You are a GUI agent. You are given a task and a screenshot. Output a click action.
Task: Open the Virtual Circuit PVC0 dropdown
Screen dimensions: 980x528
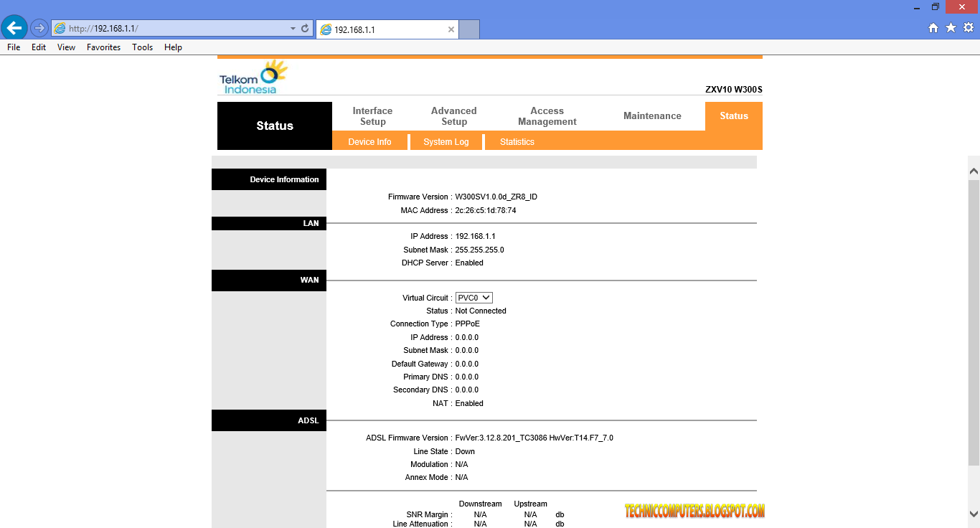click(x=473, y=297)
